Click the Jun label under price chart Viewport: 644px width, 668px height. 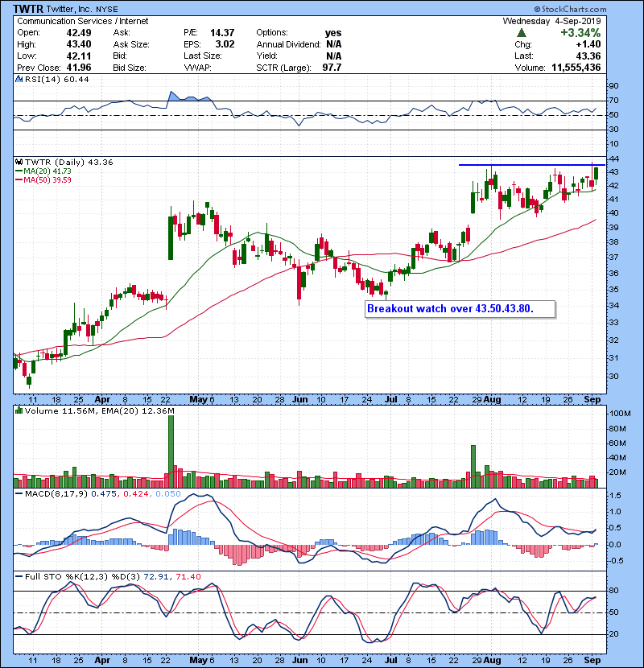pos(300,400)
